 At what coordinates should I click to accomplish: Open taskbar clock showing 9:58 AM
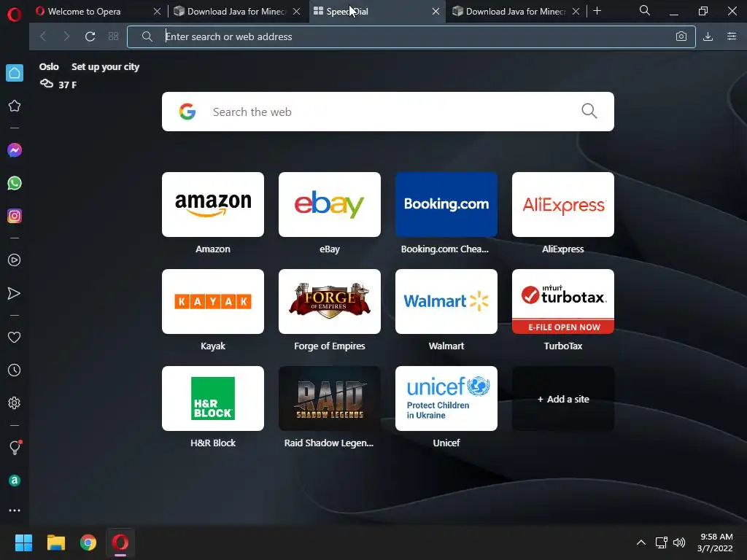(715, 542)
